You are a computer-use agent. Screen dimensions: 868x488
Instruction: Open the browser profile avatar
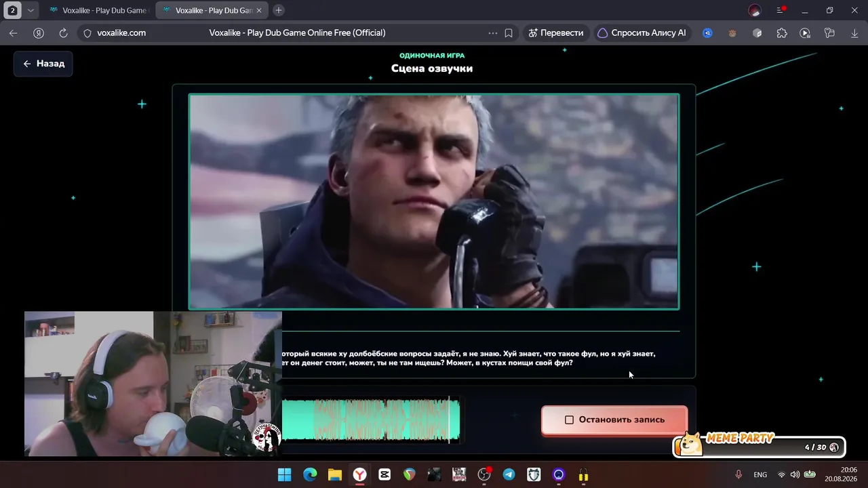tap(755, 10)
